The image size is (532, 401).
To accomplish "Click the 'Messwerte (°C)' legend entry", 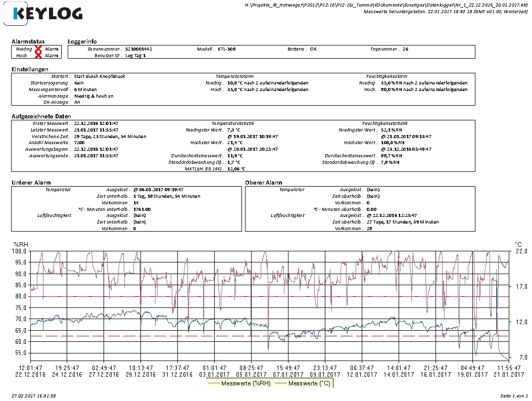I will [x=302, y=383].
